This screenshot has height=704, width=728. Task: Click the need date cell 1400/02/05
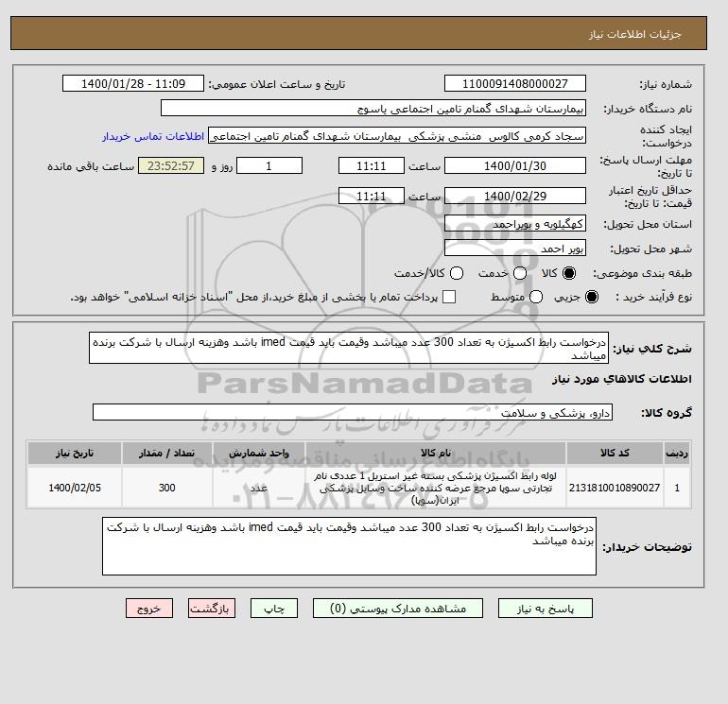click(x=75, y=488)
